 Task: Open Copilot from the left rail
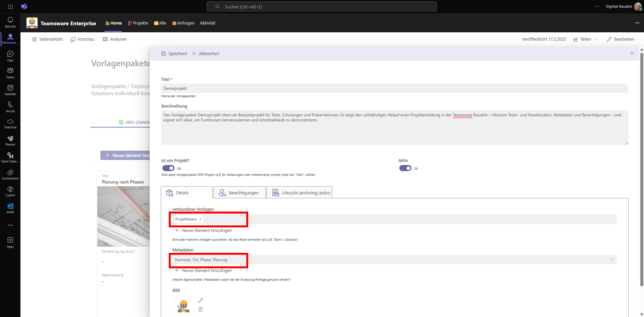click(x=10, y=191)
